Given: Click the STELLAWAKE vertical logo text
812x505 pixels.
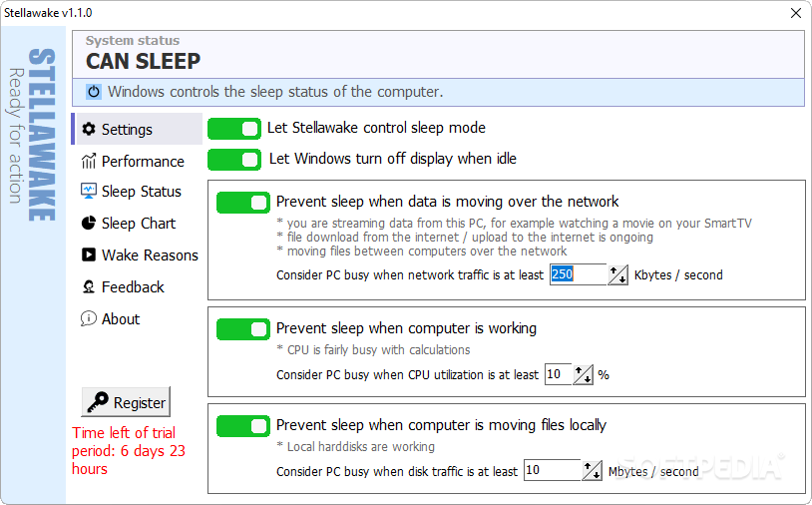Looking at the screenshot, I should (x=42, y=135).
